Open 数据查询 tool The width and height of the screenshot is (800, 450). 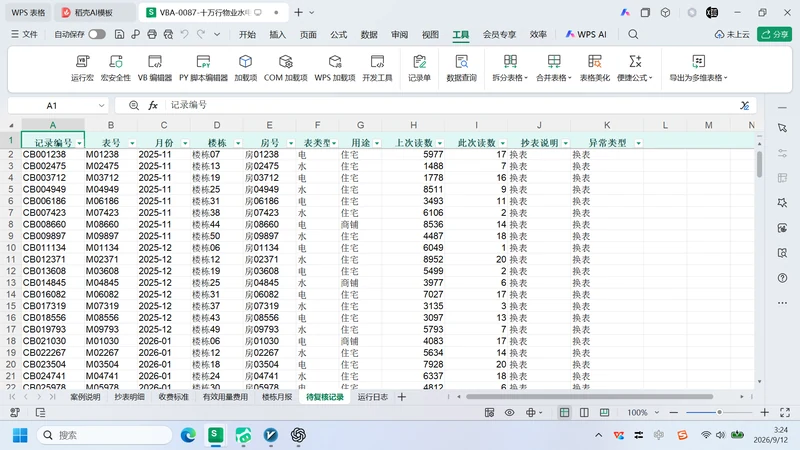(461, 68)
